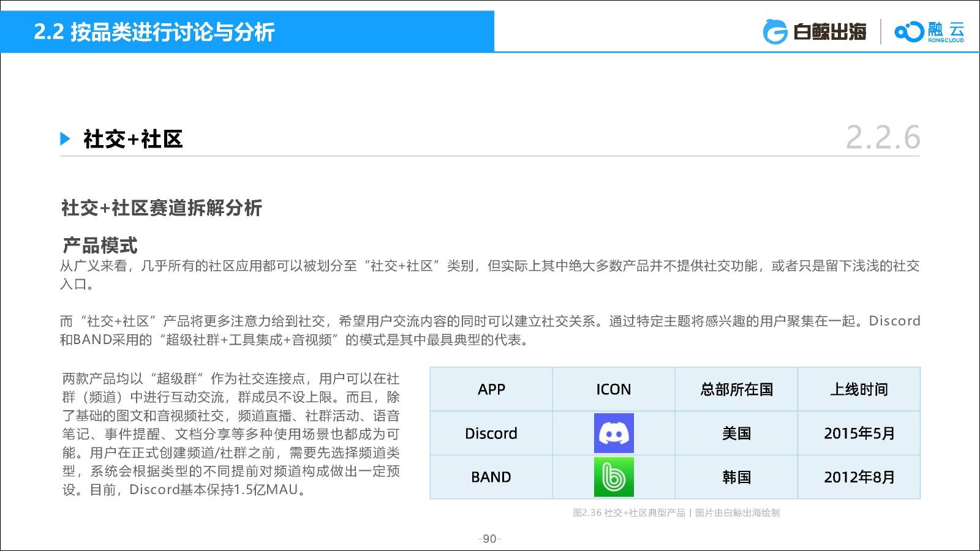Click the 韩国 table cell
This screenshot has height=551, width=980.
coord(736,477)
